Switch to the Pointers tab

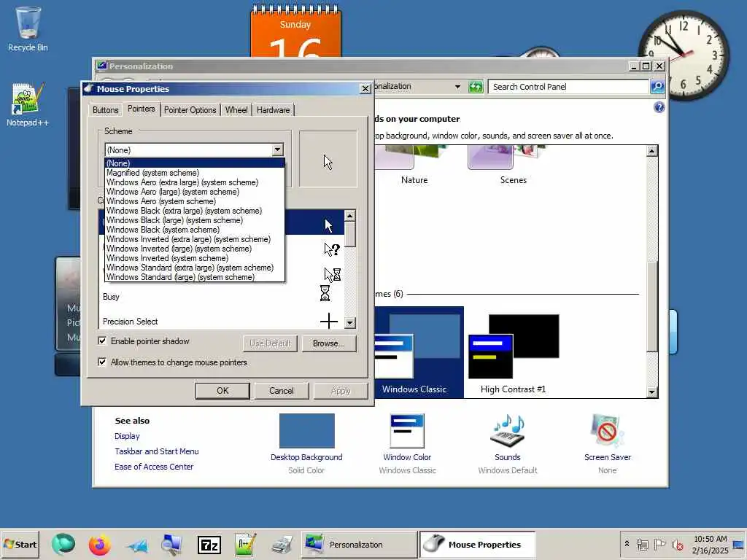coord(141,109)
